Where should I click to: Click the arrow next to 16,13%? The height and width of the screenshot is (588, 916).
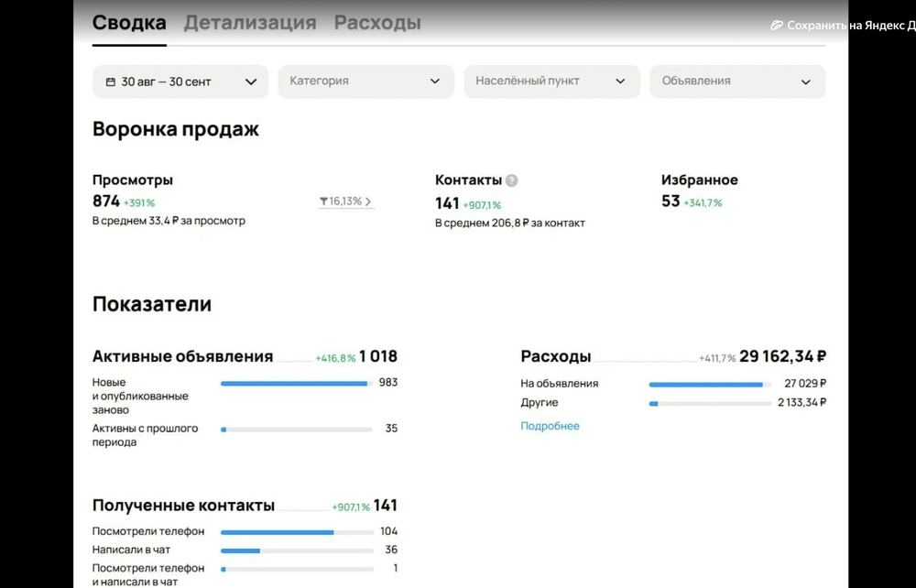click(368, 201)
